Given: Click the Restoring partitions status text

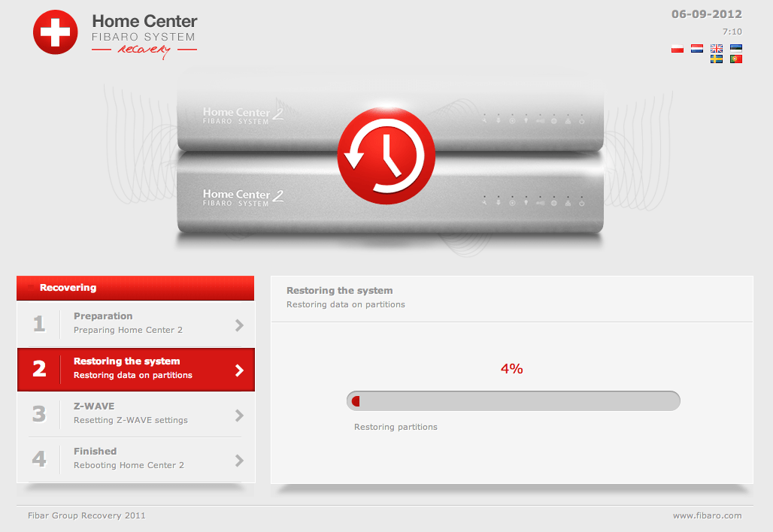Looking at the screenshot, I should pyautogui.click(x=396, y=427).
